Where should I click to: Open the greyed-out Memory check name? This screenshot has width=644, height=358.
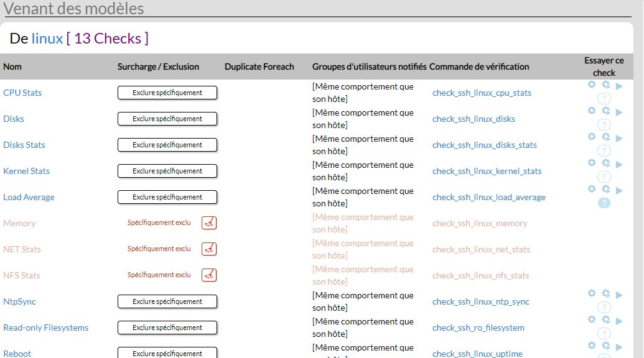(x=19, y=223)
